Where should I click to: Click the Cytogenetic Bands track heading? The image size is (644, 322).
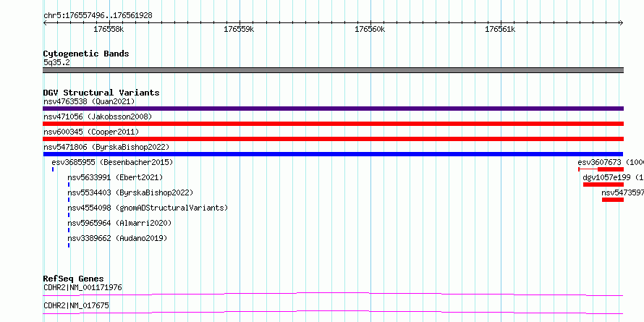pos(86,54)
